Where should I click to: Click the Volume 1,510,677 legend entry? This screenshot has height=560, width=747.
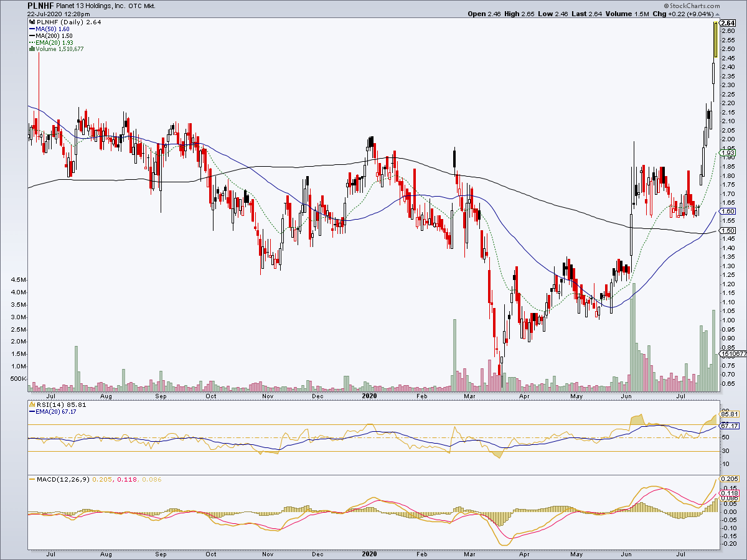click(x=57, y=49)
